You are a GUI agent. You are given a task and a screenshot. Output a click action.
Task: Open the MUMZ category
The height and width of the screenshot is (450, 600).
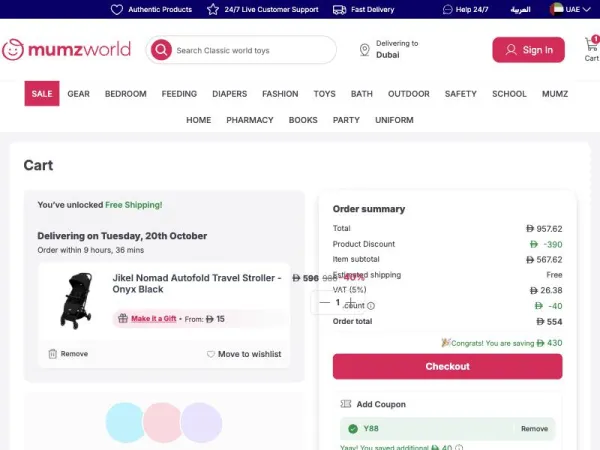[x=555, y=94]
